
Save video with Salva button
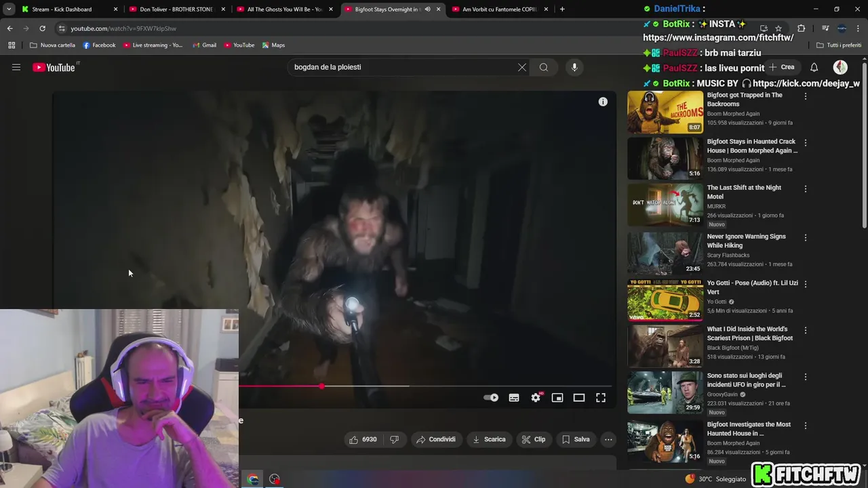tap(576, 439)
